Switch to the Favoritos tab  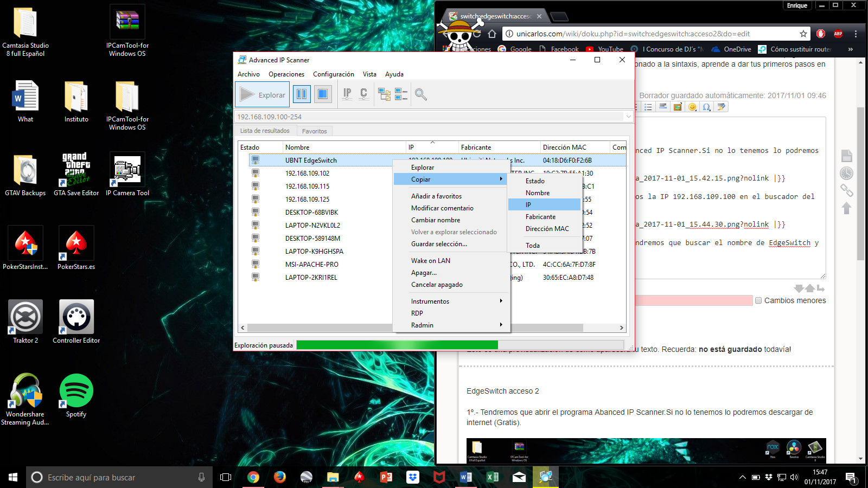click(315, 131)
